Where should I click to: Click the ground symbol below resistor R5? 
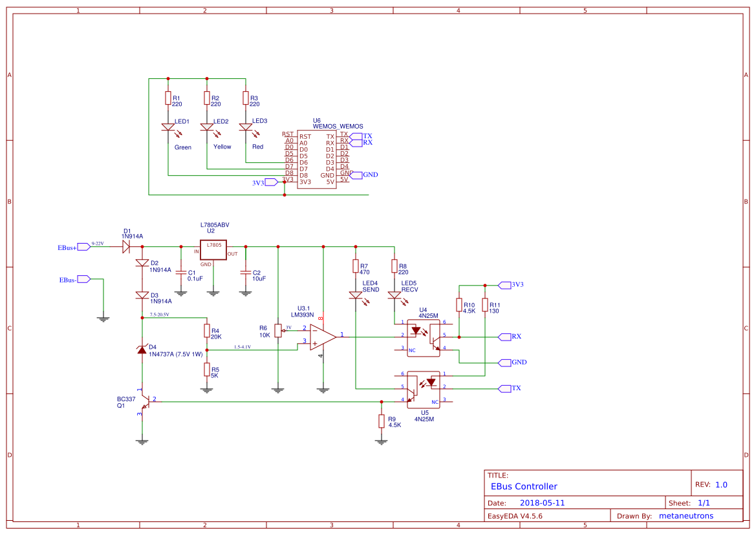click(207, 390)
